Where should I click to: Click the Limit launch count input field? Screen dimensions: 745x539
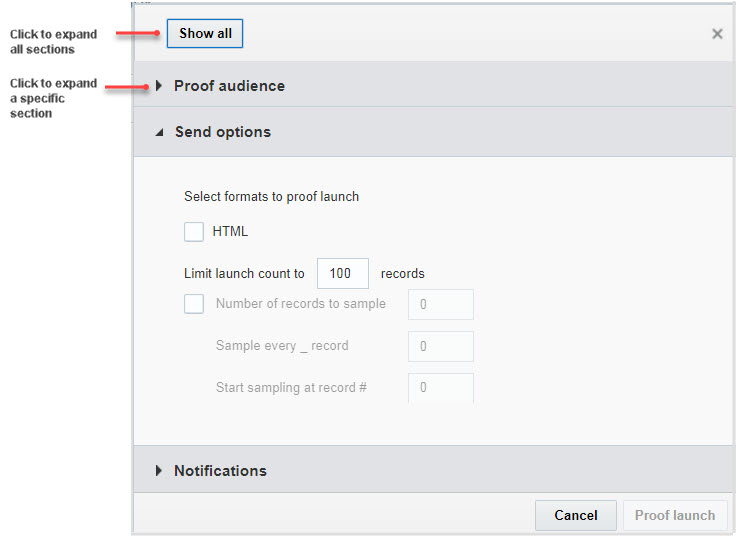point(342,273)
